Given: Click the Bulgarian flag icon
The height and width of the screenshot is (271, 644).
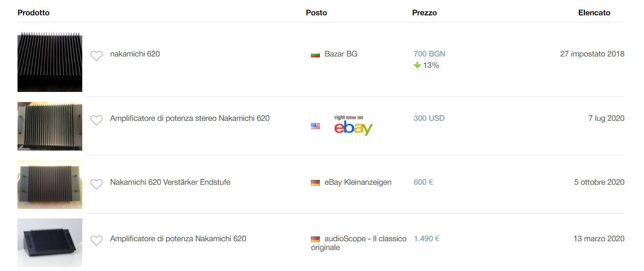Looking at the screenshot, I should (315, 55).
